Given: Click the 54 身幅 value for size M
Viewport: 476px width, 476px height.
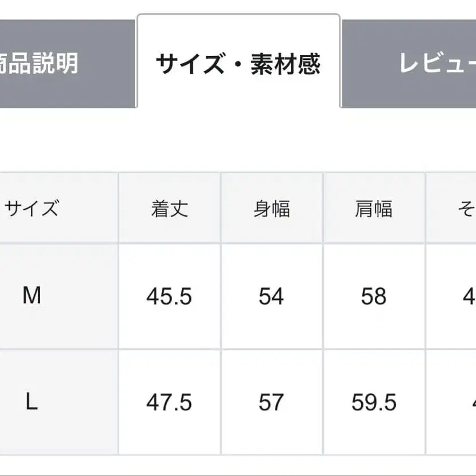Looking at the screenshot, I should (273, 296).
